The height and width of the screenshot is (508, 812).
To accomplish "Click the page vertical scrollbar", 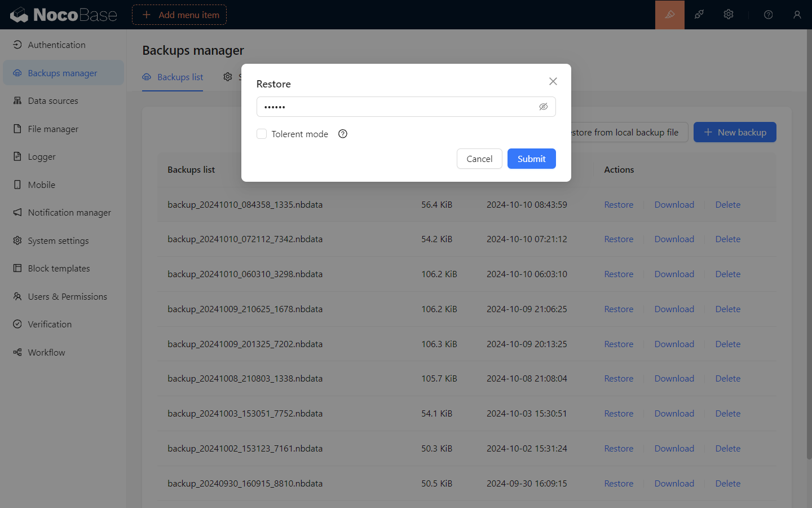I will pyautogui.click(x=809, y=243).
